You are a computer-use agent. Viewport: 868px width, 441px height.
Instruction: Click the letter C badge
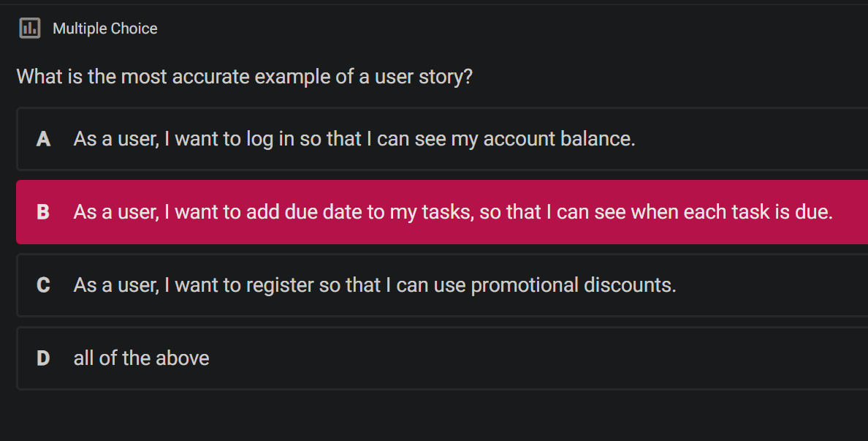[x=43, y=285]
